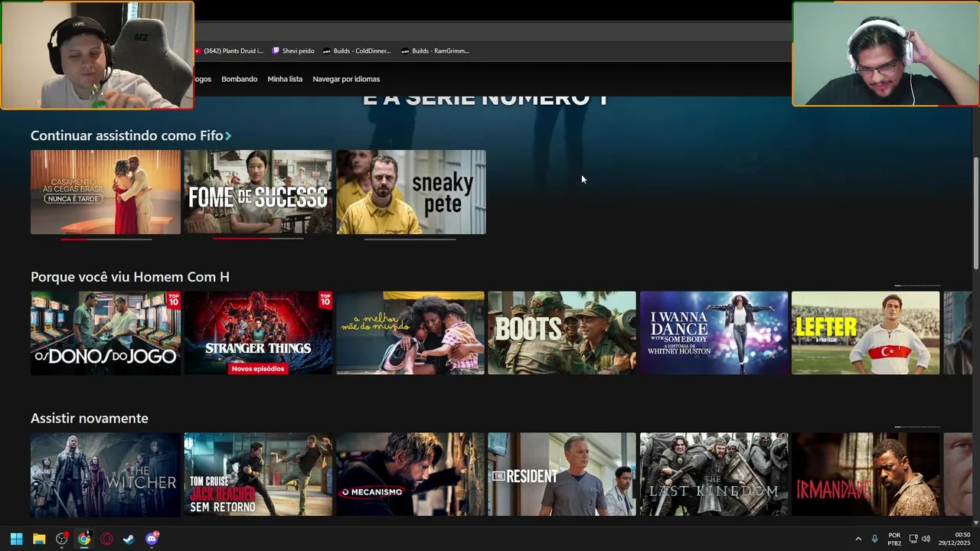
Task: Click the page vertical scrollbar thumb
Action: [x=975, y=213]
